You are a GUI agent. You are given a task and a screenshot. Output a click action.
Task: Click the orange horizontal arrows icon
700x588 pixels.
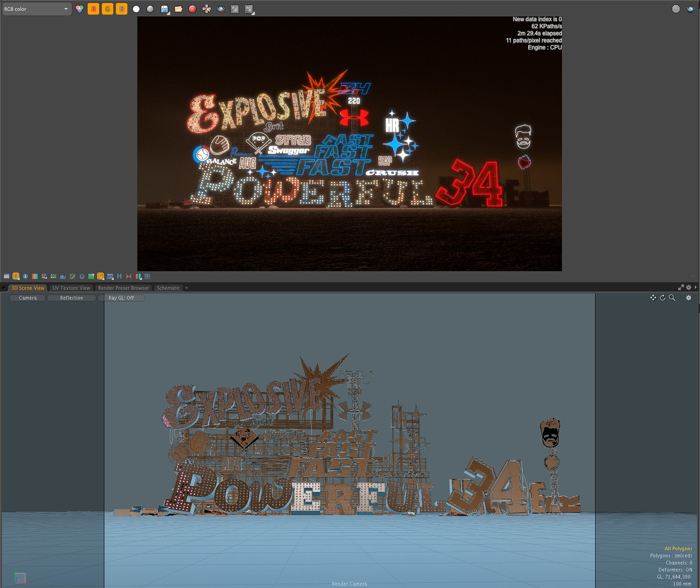129,276
